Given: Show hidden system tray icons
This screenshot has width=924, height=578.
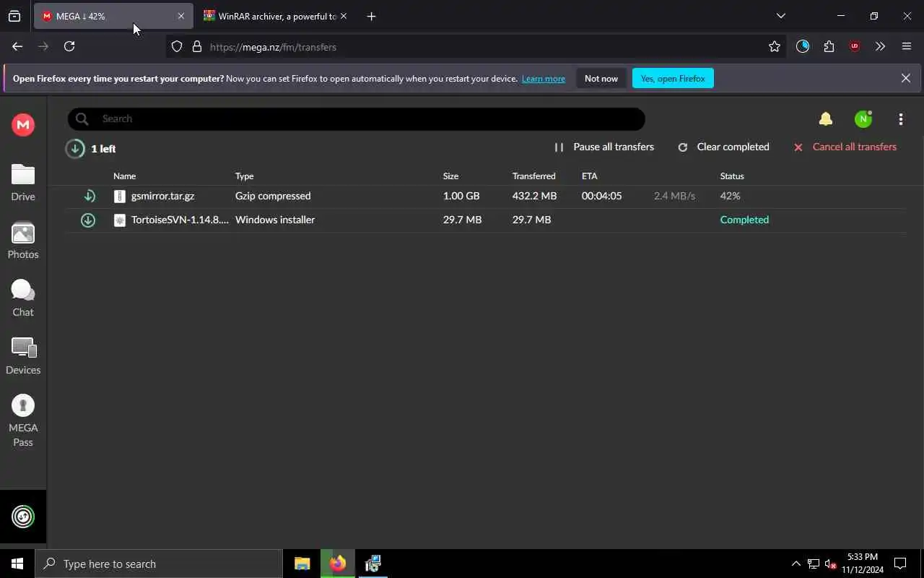Looking at the screenshot, I should click(x=796, y=564).
